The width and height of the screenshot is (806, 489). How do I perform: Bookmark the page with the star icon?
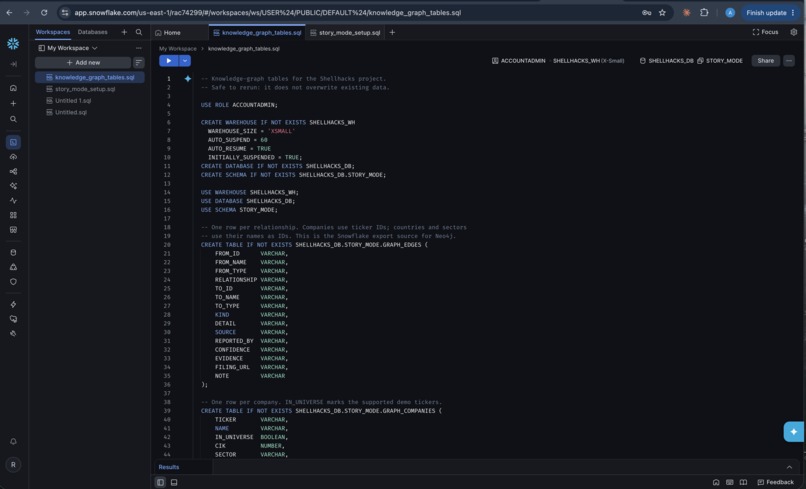click(662, 13)
